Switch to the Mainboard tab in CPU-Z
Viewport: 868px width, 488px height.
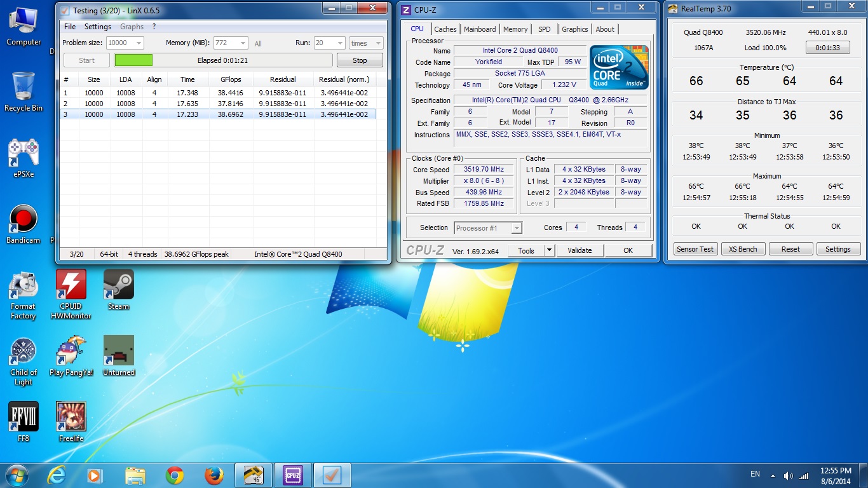coord(480,29)
